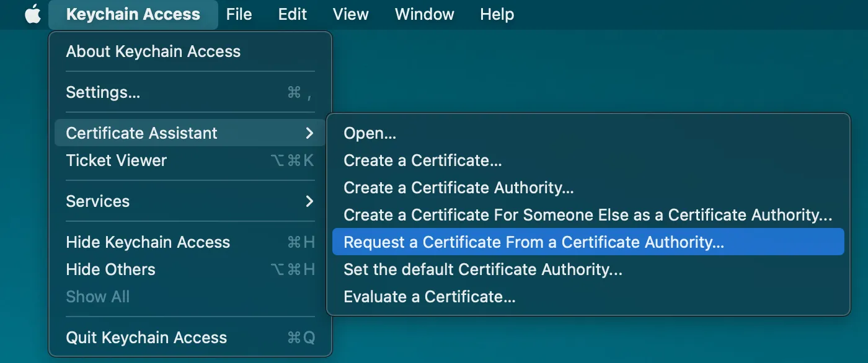The height and width of the screenshot is (363, 868).
Task: Choose Set the default Certificate Authority…
Action: tap(588, 269)
